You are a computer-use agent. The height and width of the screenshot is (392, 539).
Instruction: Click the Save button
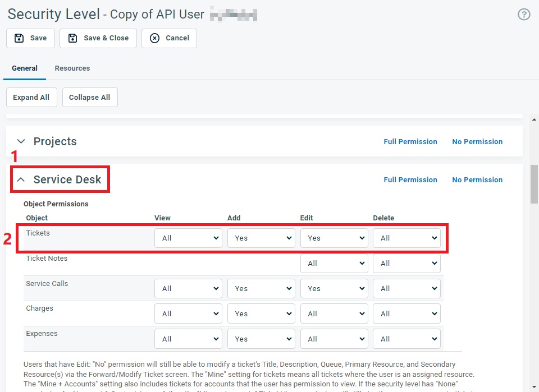(30, 38)
